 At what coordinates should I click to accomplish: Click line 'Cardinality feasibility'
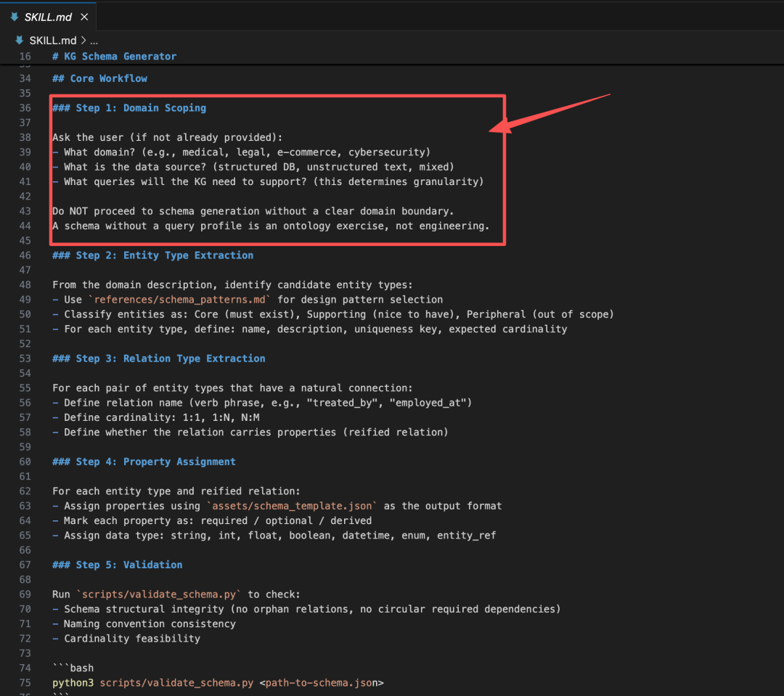pyautogui.click(x=126, y=639)
